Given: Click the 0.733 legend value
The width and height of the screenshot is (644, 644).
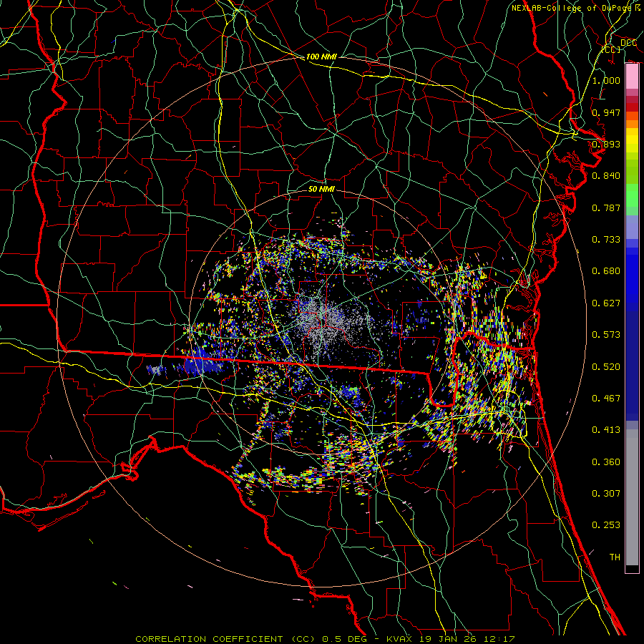Looking at the screenshot, I should click(606, 240).
